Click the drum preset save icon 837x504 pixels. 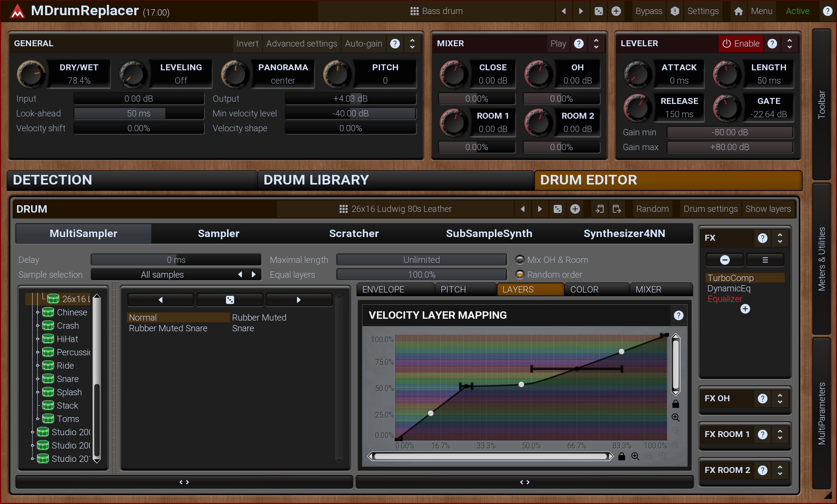tap(617, 209)
